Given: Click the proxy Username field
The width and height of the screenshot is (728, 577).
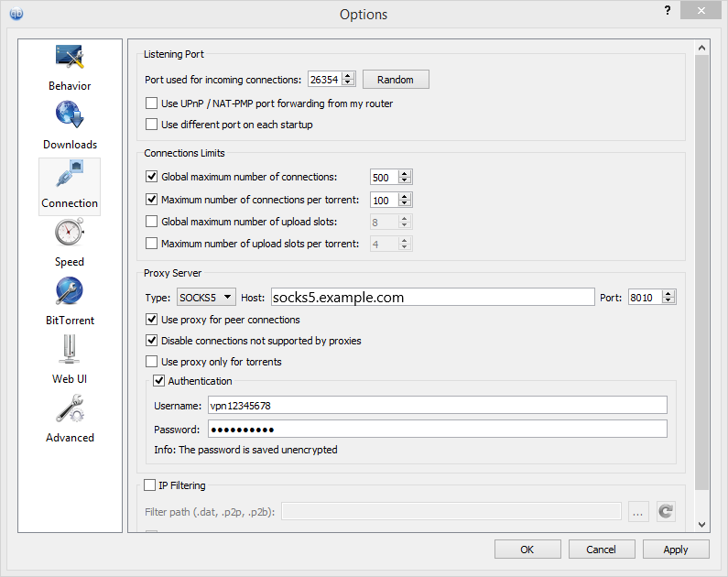Looking at the screenshot, I should (x=438, y=405).
